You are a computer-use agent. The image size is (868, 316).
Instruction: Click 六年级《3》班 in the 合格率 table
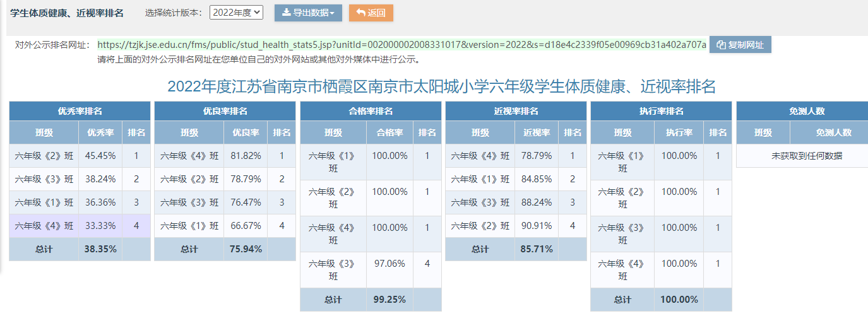pos(333,270)
